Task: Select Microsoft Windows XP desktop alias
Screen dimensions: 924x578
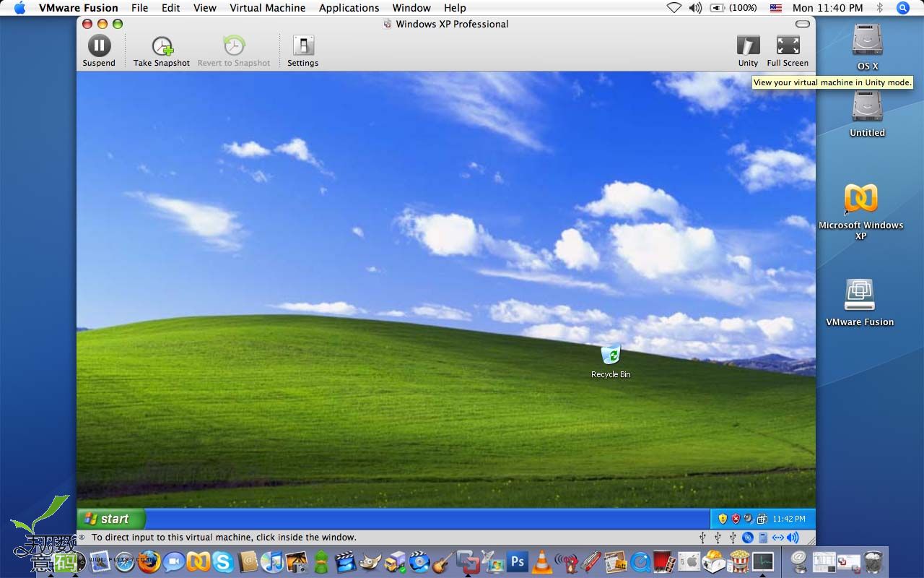Action: coord(860,210)
